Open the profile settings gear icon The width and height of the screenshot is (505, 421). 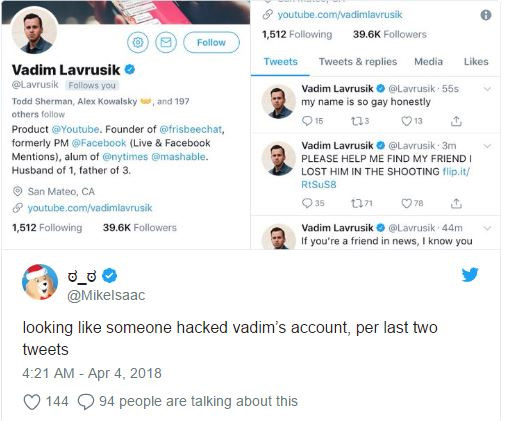pos(138,42)
